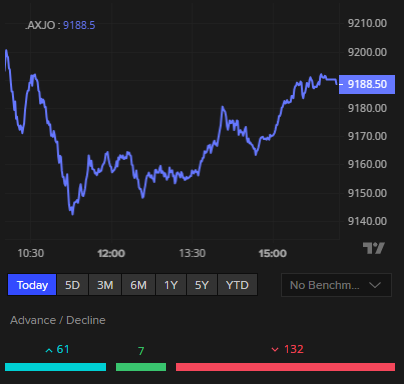Click the 12:00 time axis label
This screenshot has height=384, width=404.
pyautogui.click(x=111, y=253)
